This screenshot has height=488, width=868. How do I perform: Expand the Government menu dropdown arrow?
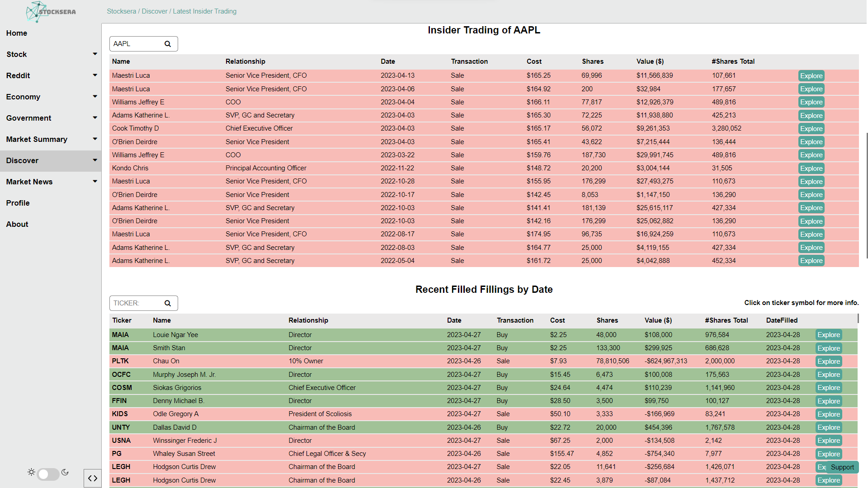point(94,118)
